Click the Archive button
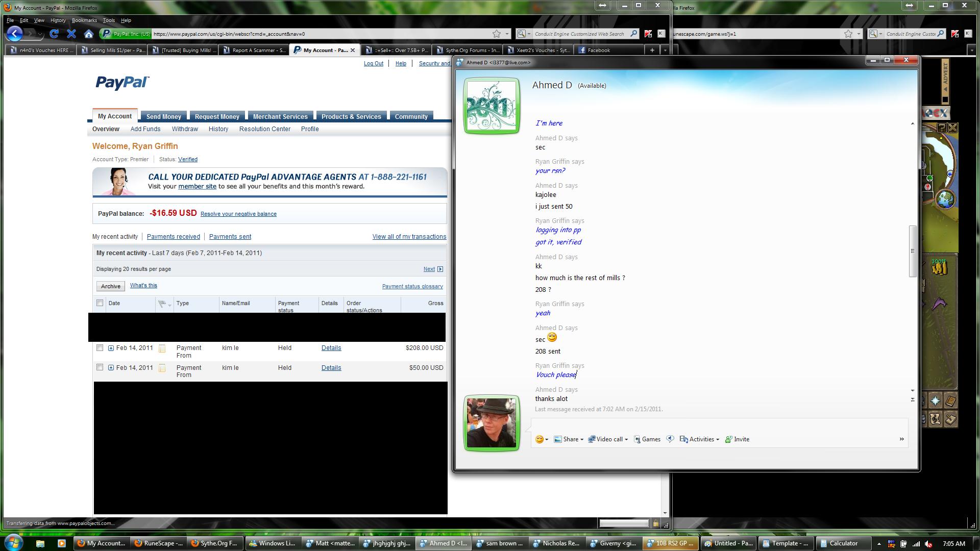The width and height of the screenshot is (980, 551). click(x=111, y=286)
